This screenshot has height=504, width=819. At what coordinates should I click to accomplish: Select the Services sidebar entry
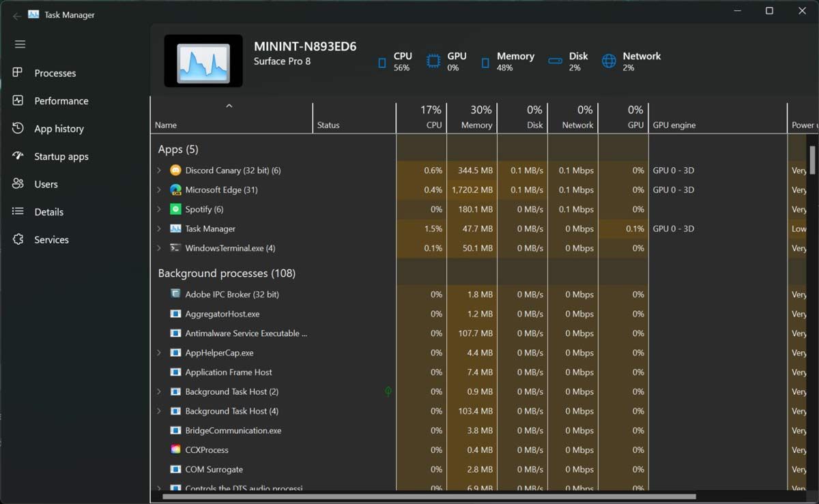(53, 239)
